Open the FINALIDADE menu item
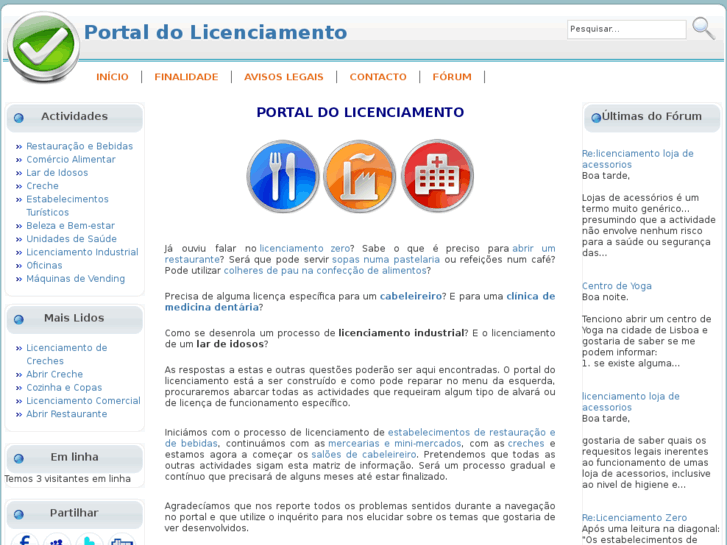The image size is (727, 545). point(186,77)
